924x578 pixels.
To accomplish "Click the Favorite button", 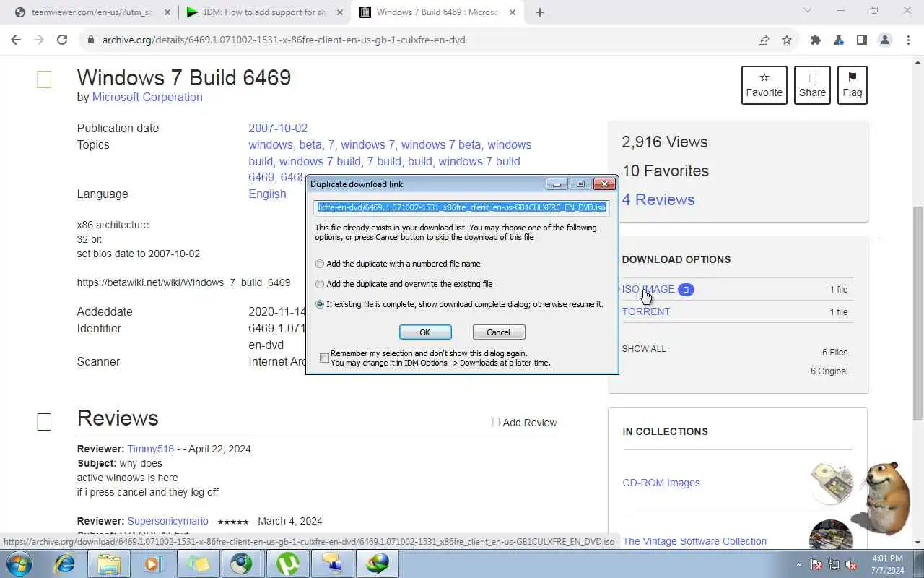I will (x=764, y=85).
